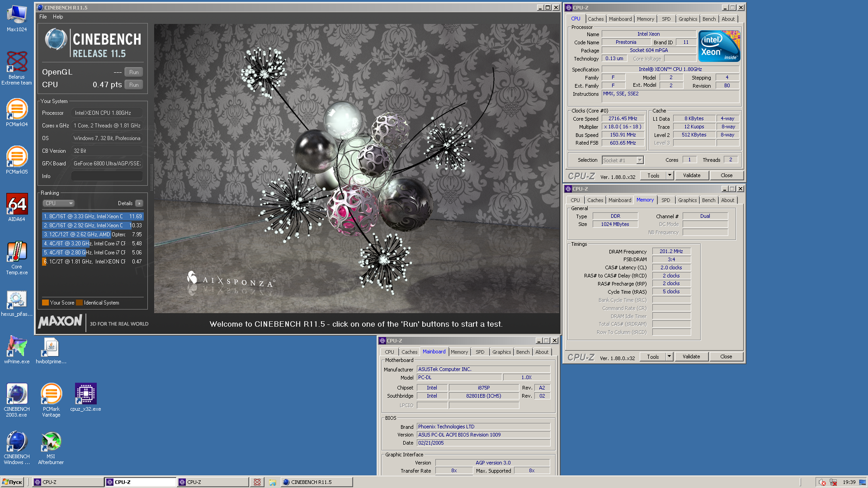Viewport: 868px width, 488px height.
Task: Open the file explorer taskbar icon
Action: click(273, 482)
